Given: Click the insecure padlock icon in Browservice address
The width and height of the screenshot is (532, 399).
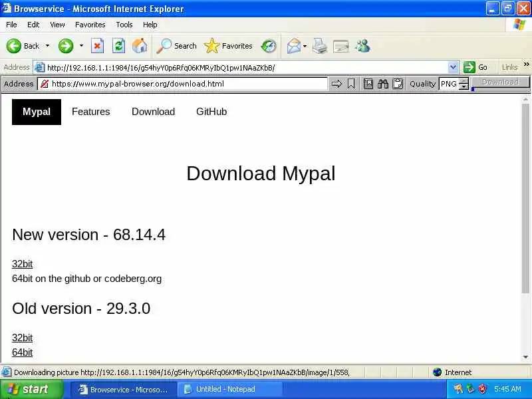Looking at the screenshot, I should click(45, 84).
